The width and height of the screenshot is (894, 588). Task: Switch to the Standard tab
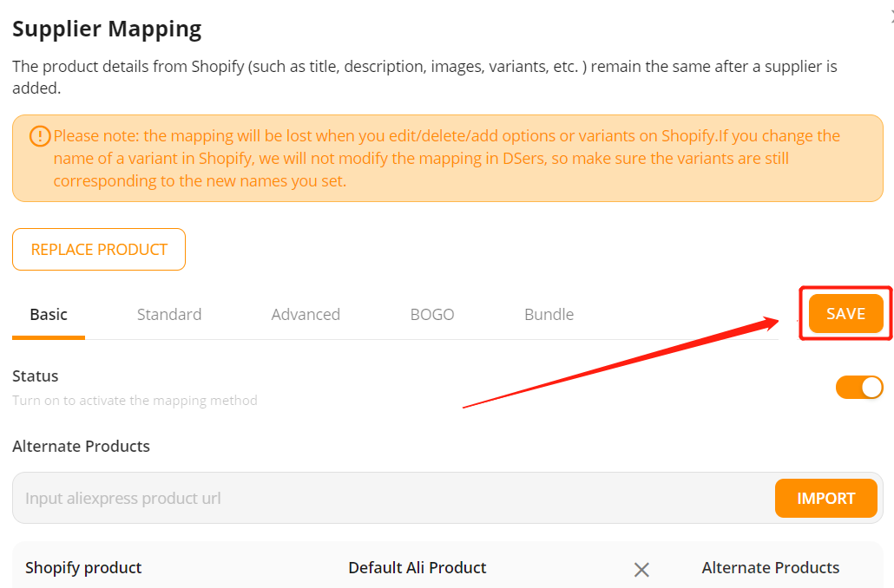[x=169, y=315]
